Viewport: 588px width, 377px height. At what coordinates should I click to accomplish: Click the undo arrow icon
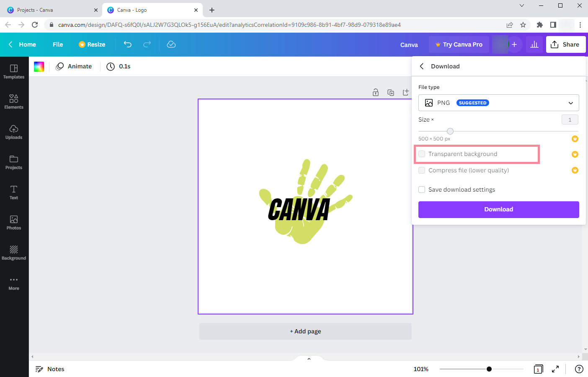point(128,44)
